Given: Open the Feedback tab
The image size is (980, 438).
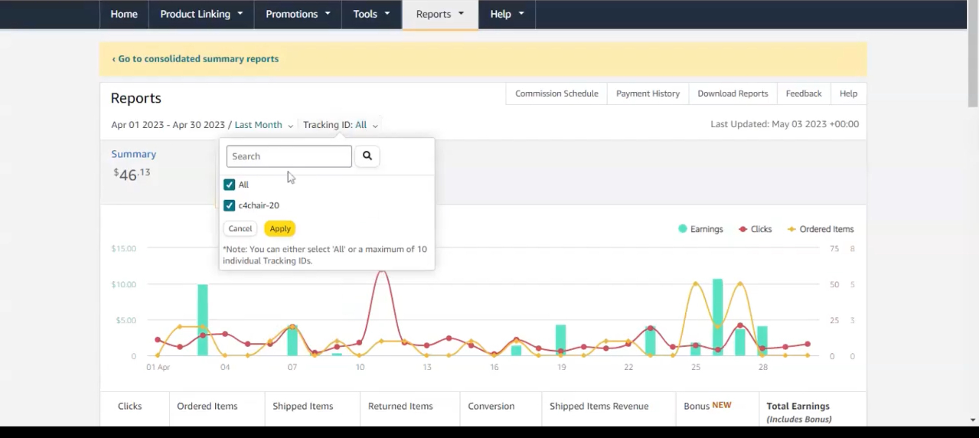Looking at the screenshot, I should coord(803,94).
